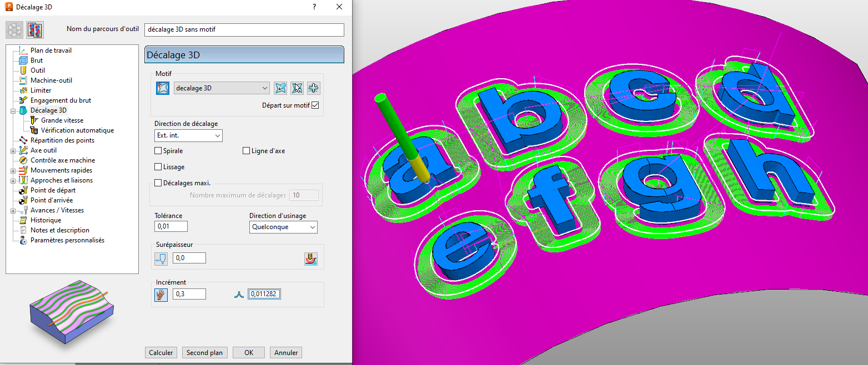Click the pattern cursor-select icon in Motif row
This screenshot has height=365, width=868.
pyautogui.click(x=297, y=88)
